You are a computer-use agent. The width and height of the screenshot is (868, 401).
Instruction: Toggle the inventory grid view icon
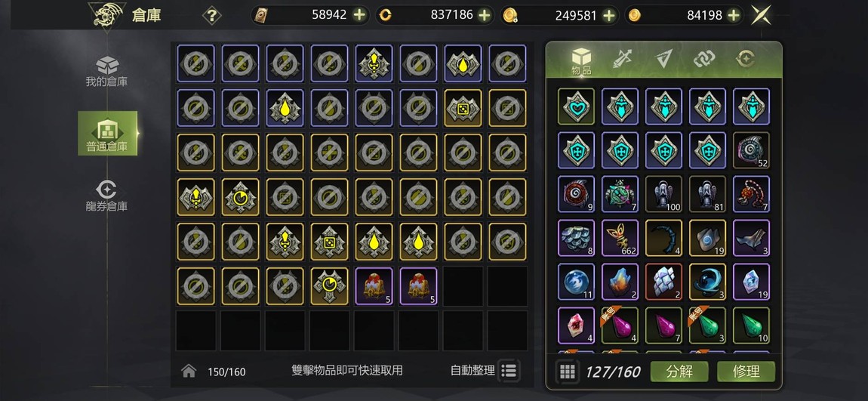coord(568,371)
